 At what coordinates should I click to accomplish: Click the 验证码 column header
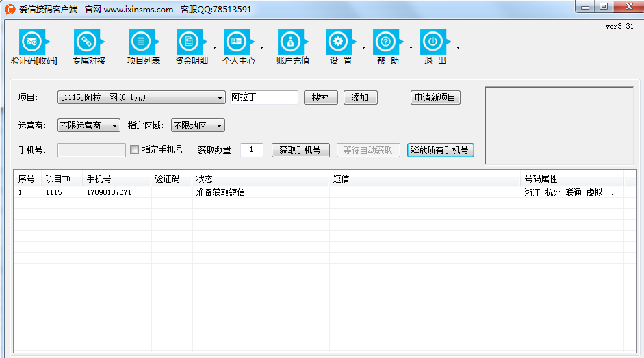(x=171, y=179)
